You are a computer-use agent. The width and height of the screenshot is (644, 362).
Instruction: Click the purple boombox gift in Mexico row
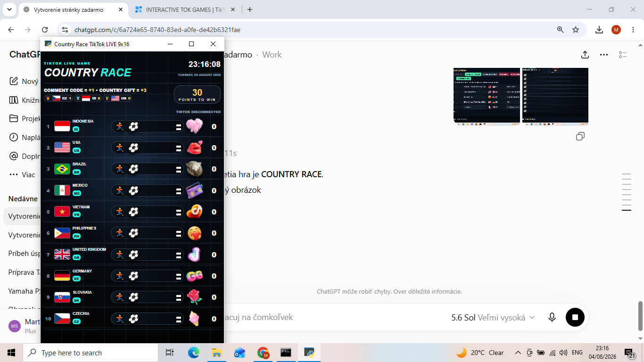click(x=194, y=190)
